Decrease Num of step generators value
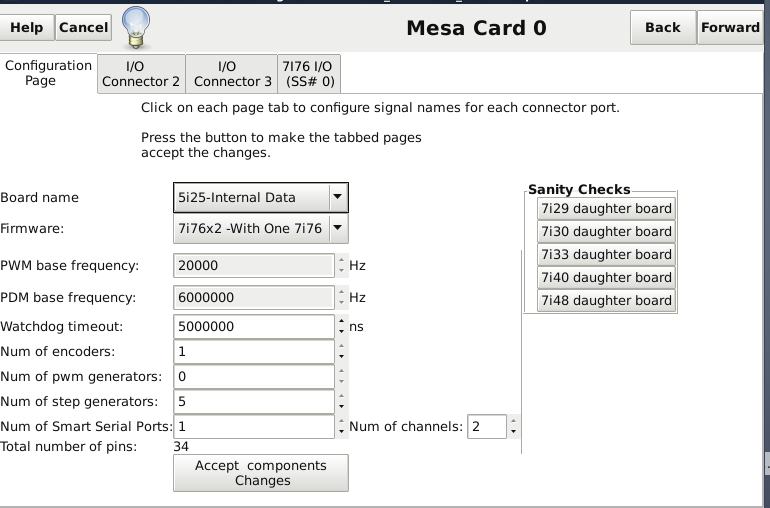Screen dimensions: 770x508 click(342, 407)
